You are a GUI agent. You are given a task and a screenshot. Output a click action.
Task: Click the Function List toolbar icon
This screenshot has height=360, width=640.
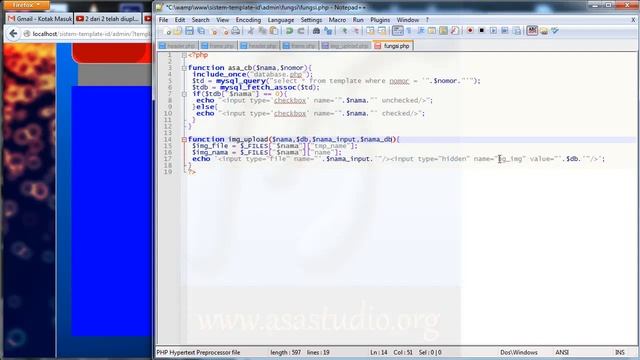[x=455, y=31]
